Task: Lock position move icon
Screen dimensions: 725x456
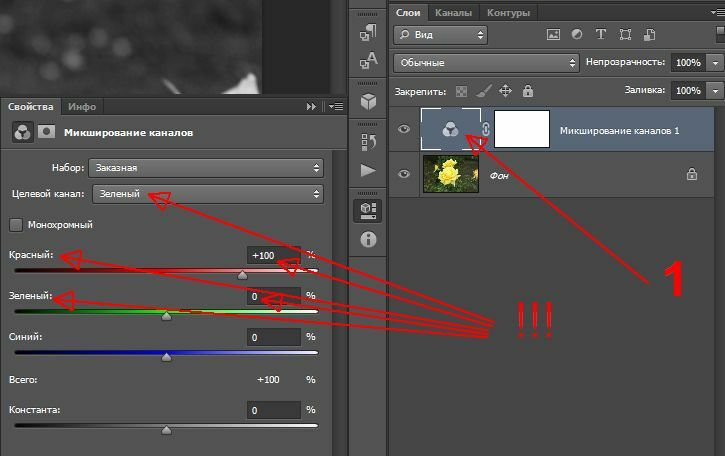Action: [505, 91]
